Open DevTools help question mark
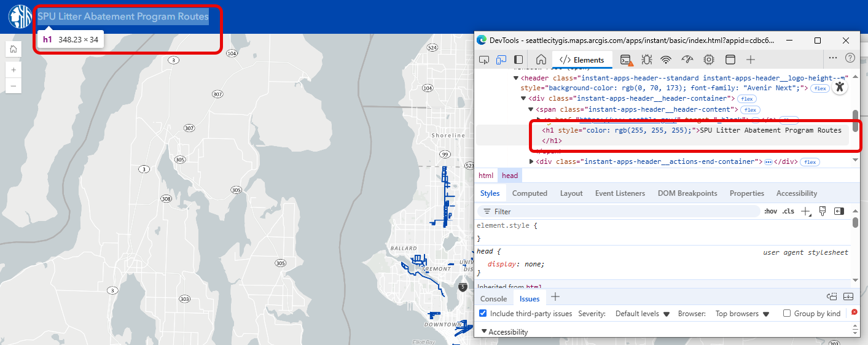 click(850, 58)
